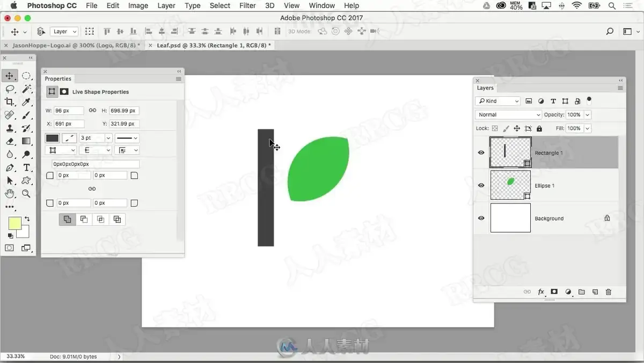The width and height of the screenshot is (644, 363).
Task: Hide the Ellipse 1 layer
Action: click(x=481, y=185)
